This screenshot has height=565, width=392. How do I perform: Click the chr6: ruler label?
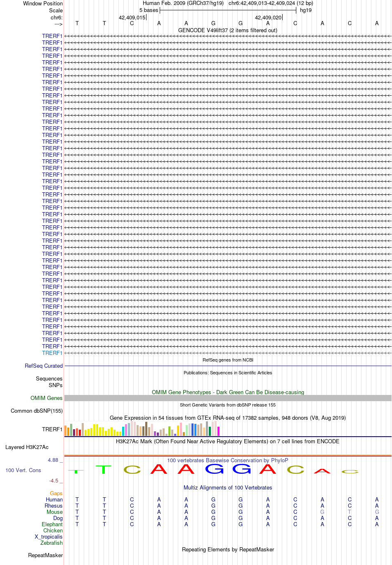tap(57, 18)
